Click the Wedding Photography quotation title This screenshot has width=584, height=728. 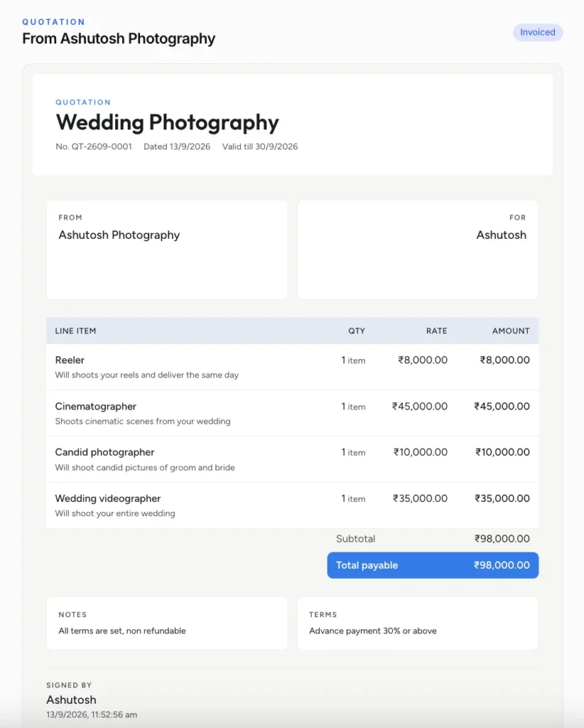point(167,122)
